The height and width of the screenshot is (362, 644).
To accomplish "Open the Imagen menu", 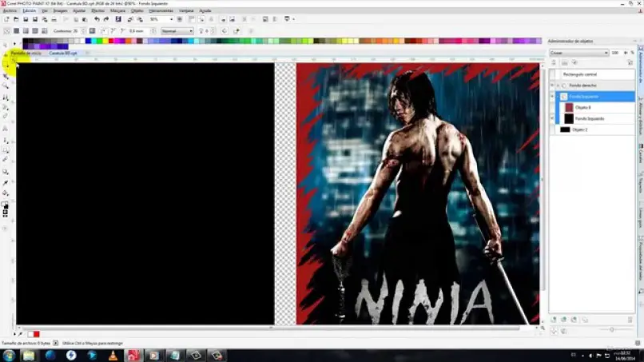I will (x=60, y=10).
